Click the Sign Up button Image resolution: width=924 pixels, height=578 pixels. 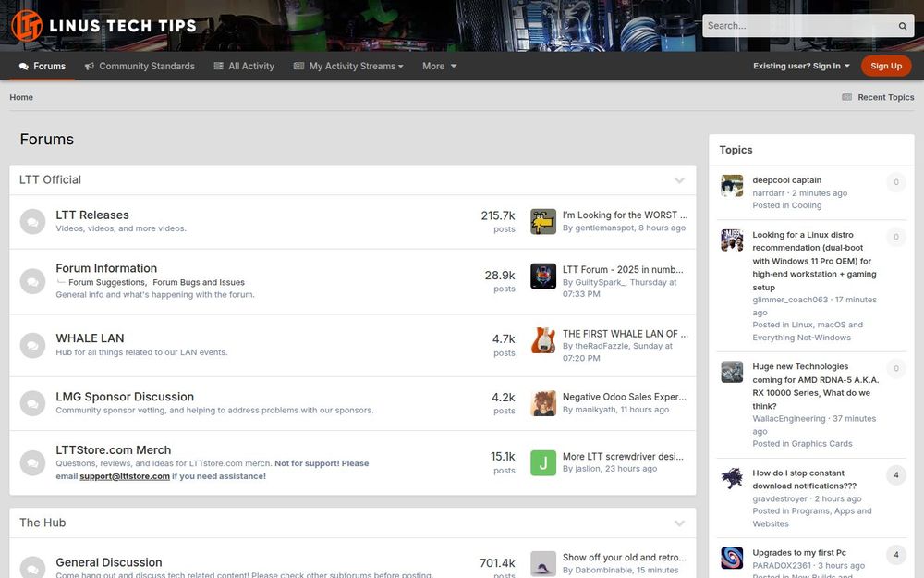886,66
